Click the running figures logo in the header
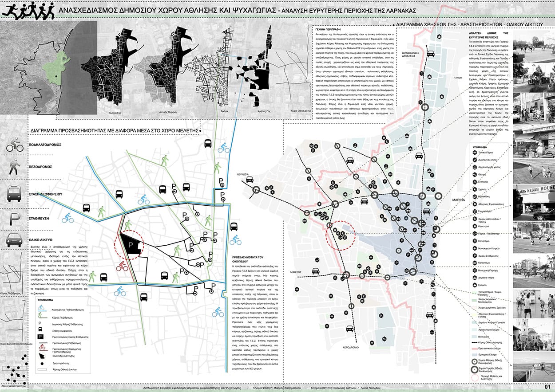 29,12
